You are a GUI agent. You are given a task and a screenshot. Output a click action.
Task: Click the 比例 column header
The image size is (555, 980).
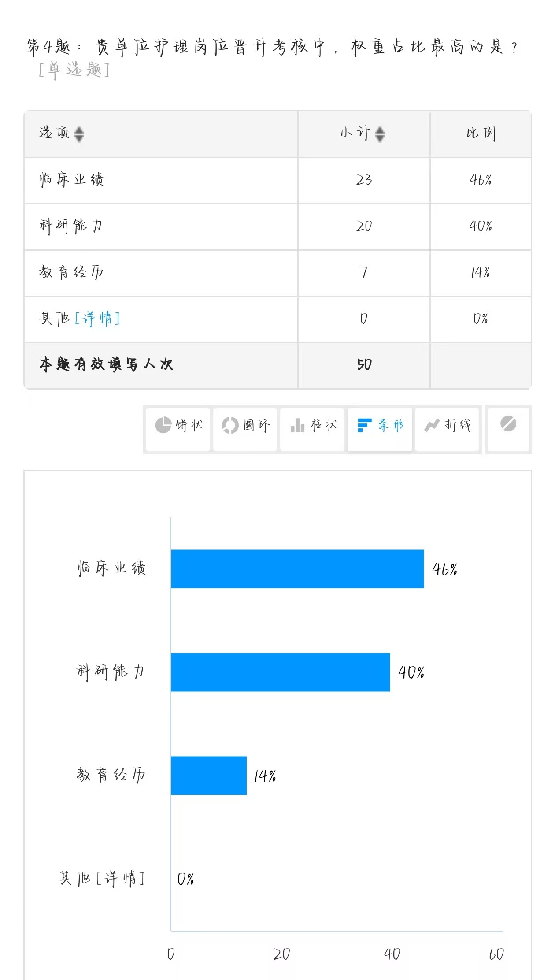pos(481,134)
